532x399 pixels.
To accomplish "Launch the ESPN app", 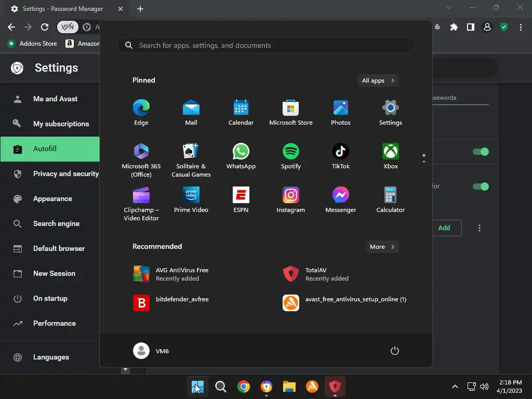I will pyautogui.click(x=241, y=200).
